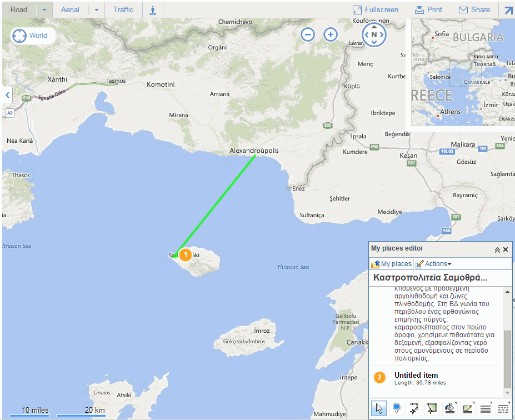
Task: Click the Orgáni town label
Action: (x=217, y=47)
